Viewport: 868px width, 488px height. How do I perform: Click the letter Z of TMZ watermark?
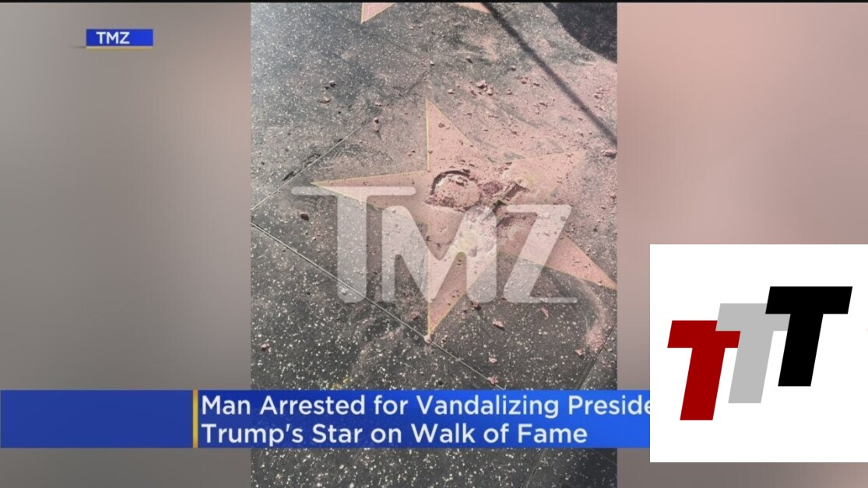pos(536,254)
